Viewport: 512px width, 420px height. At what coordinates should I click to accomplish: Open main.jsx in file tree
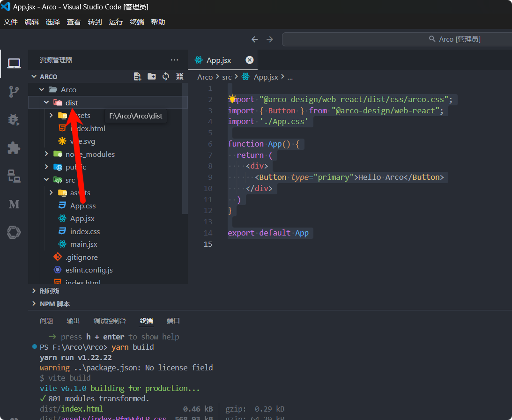83,244
